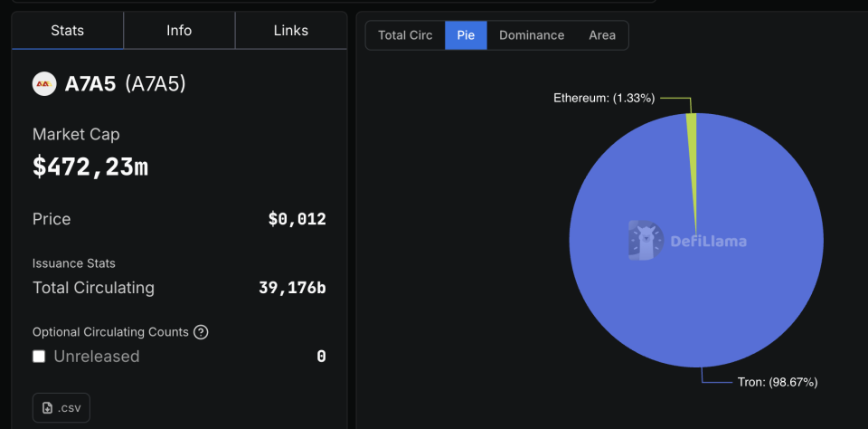Switch chart to Dominance view
Image resolution: width=868 pixels, height=429 pixels.
coord(532,35)
